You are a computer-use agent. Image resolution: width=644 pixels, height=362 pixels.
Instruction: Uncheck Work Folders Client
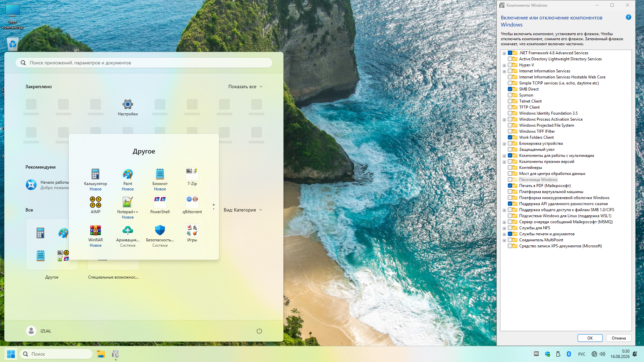510,137
